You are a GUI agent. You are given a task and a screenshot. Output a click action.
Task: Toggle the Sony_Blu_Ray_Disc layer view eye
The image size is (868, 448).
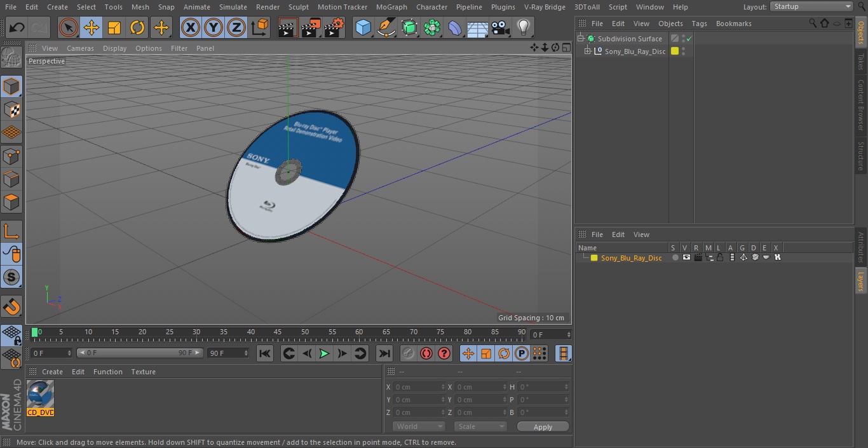[x=686, y=257]
